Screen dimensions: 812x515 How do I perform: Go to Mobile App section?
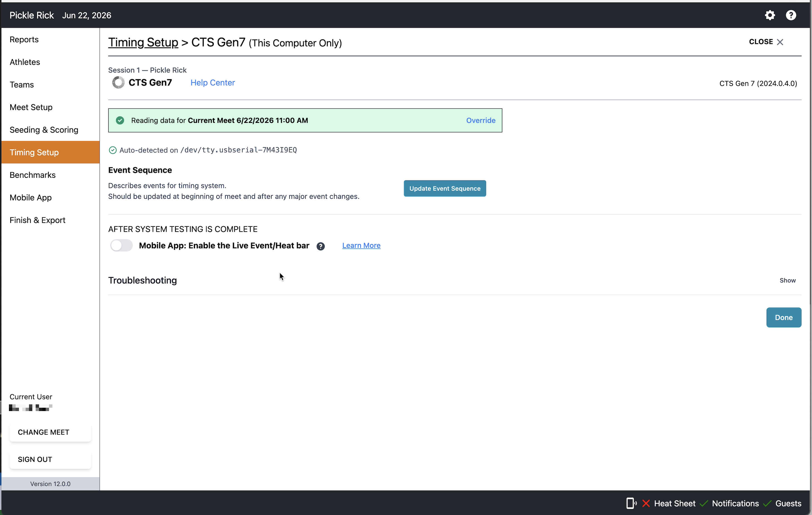coord(51,198)
